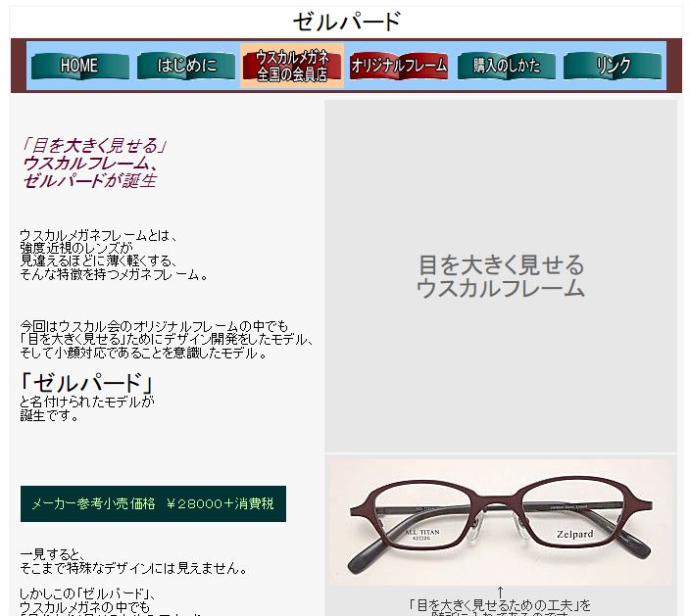The width and height of the screenshot is (690, 616).
Task: Click the line そんな特徴を持つメガネフレーム。
Action: click(114, 275)
